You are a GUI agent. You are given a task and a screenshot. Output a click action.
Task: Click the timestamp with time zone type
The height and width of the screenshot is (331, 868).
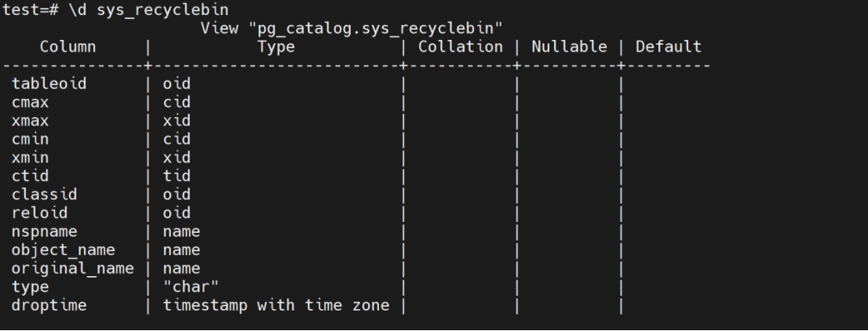[x=275, y=305]
